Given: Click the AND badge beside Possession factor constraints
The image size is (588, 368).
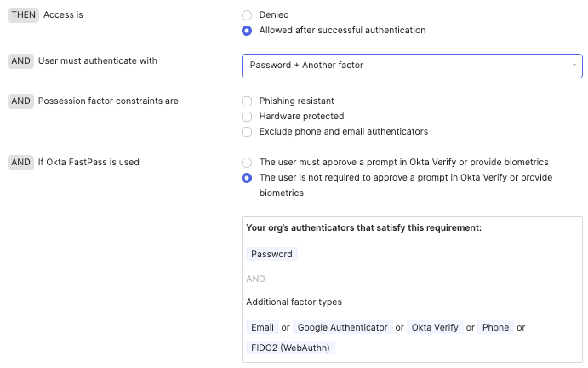Looking at the screenshot, I should [x=20, y=101].
